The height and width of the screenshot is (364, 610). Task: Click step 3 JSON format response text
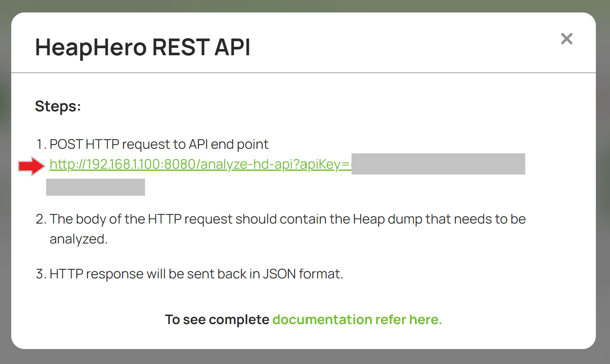[x=196, y=274]
